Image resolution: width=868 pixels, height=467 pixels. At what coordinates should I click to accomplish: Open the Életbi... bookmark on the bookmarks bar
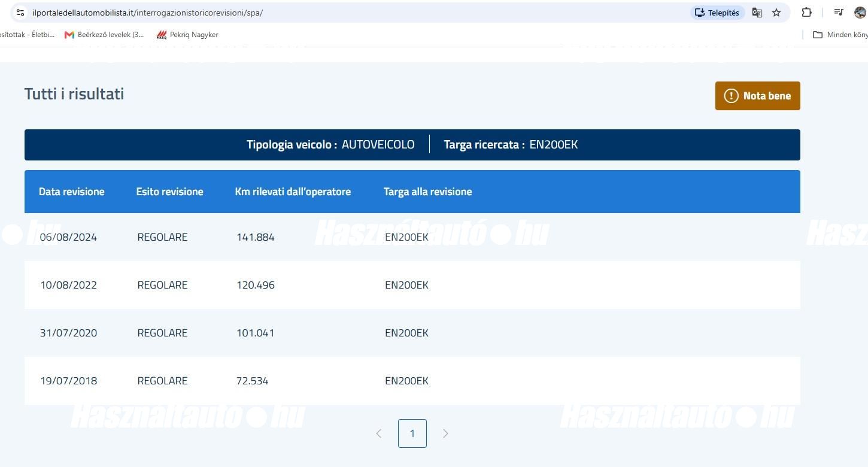point(27,35)
